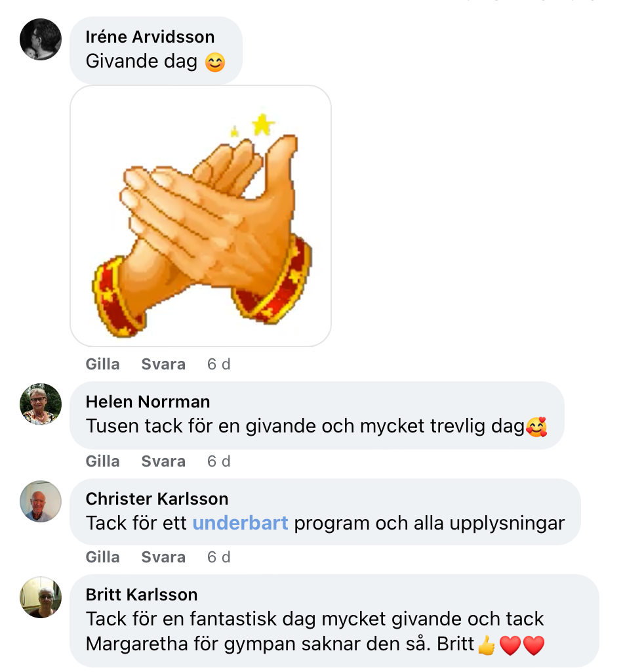Open Helen Norrman's profile picture
This screenshot has width=644, height=672.
pyautogui.click(x=41, y=404)
